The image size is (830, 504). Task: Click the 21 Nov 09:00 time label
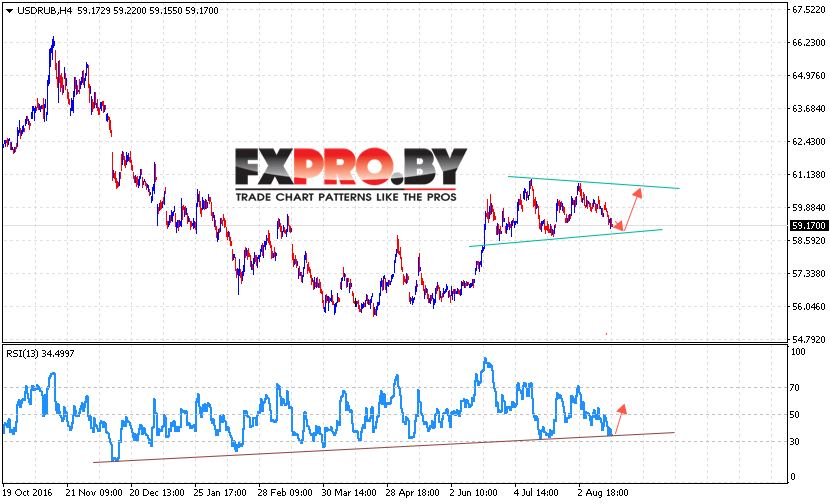pyautogui.click(x=94, y=493)
